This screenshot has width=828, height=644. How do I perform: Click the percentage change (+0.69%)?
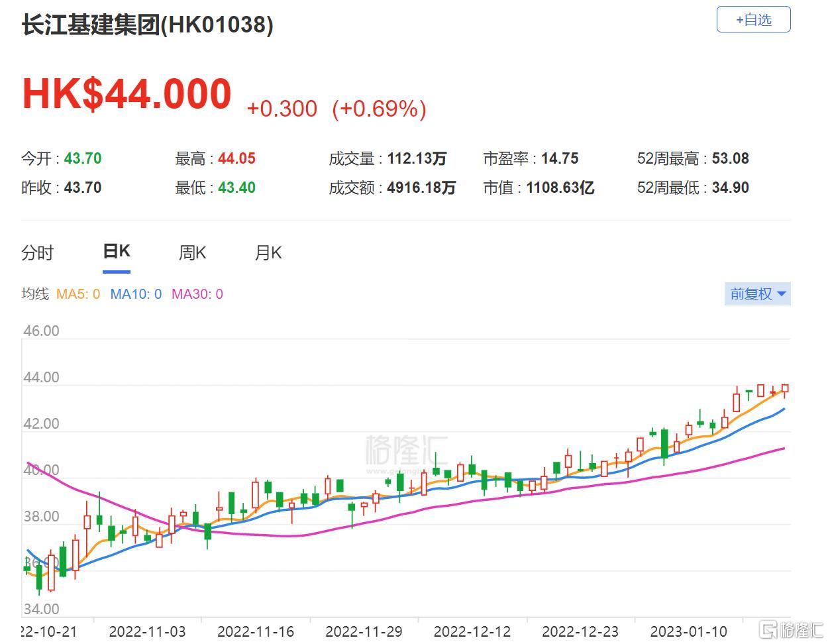click(x=379, y=109)
